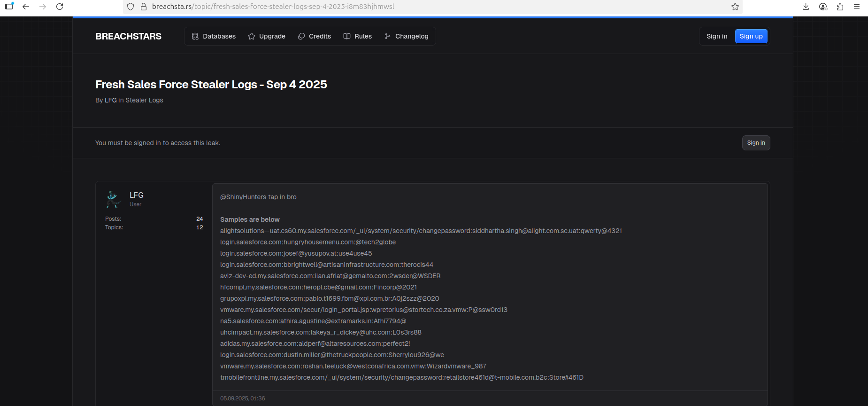This screenshot has height=406, width=868.
Task: Reload the current page
Action: point(60,7)
